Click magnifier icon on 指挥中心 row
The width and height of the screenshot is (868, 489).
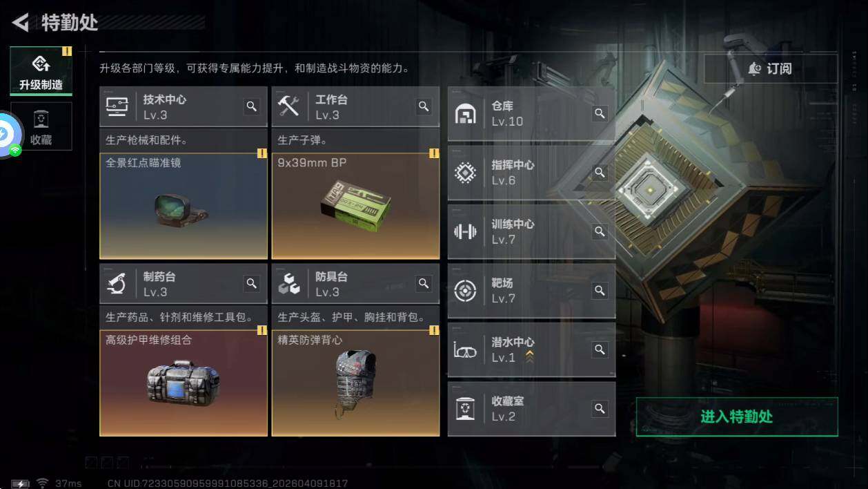(x=600, y=173)
